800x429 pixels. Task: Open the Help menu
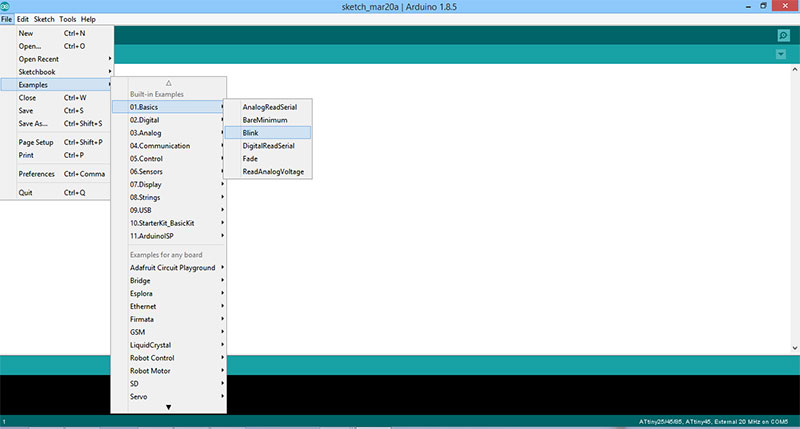click(x=88, y=19)
